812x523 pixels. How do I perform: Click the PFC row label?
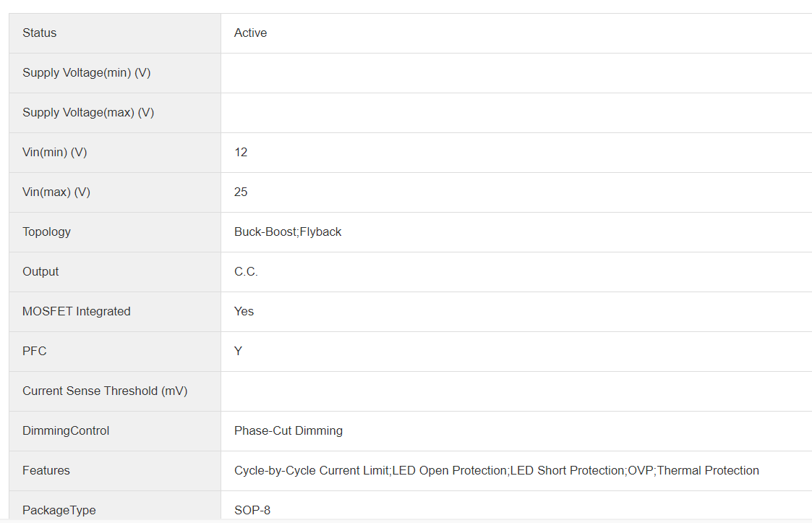click(34, 352)
